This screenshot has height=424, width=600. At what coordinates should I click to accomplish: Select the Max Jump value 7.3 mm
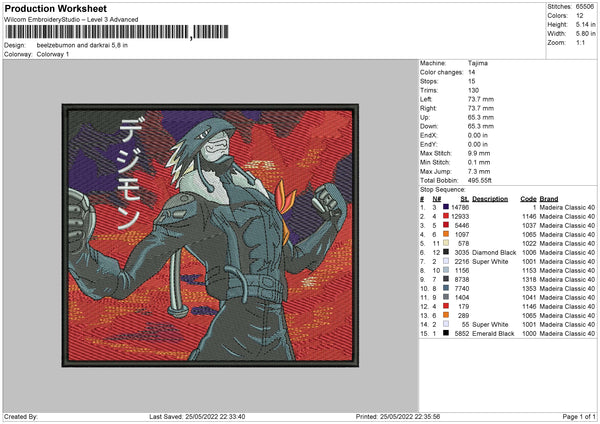coord(479,171)
